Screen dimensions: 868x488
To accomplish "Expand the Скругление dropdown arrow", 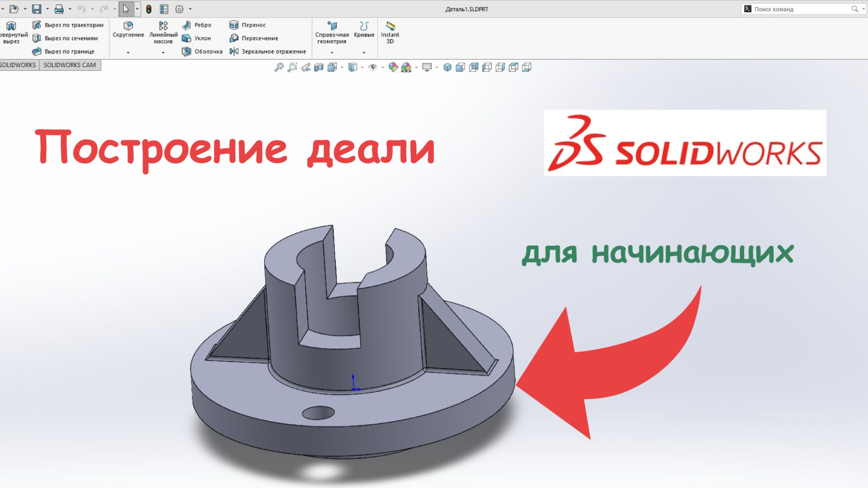I will [128, 52].
